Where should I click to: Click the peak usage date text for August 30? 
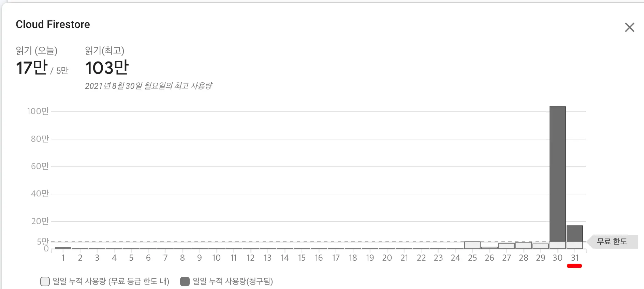pos(149,86)
